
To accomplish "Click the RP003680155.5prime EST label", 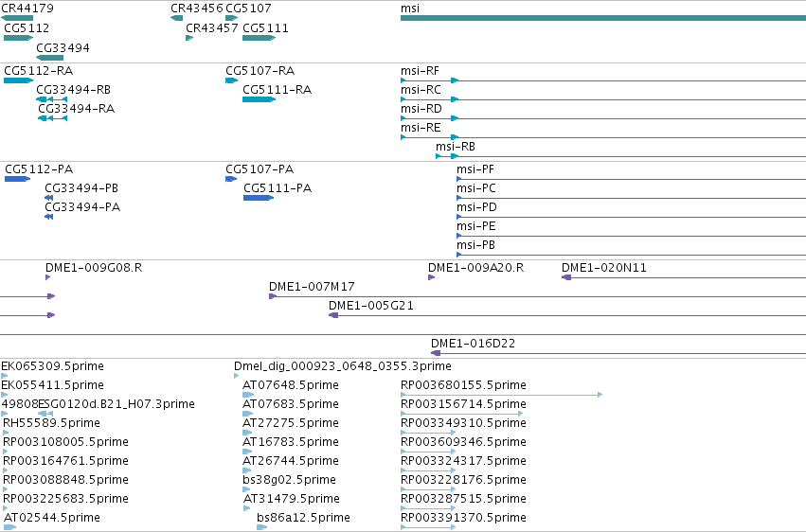I will click(463, 385).
